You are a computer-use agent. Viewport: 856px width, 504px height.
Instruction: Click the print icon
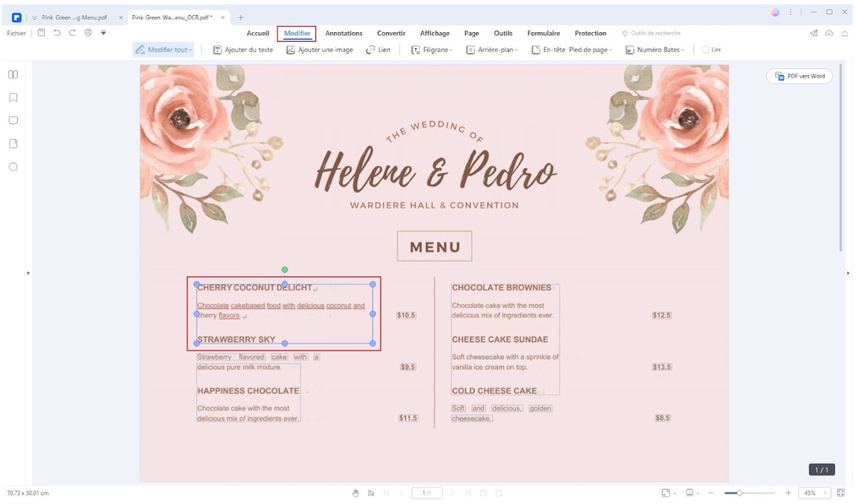coord(88,33)
